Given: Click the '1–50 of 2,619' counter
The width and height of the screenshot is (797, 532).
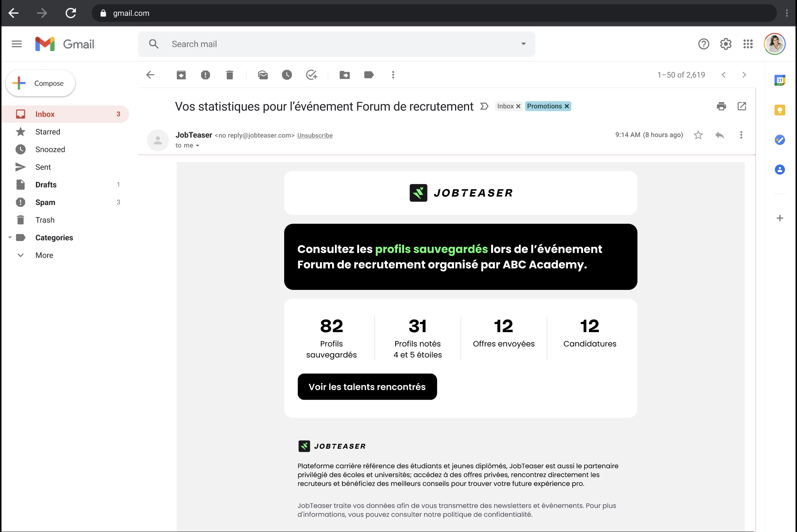Looking at the screenshot, I should [x=681, y=75].
